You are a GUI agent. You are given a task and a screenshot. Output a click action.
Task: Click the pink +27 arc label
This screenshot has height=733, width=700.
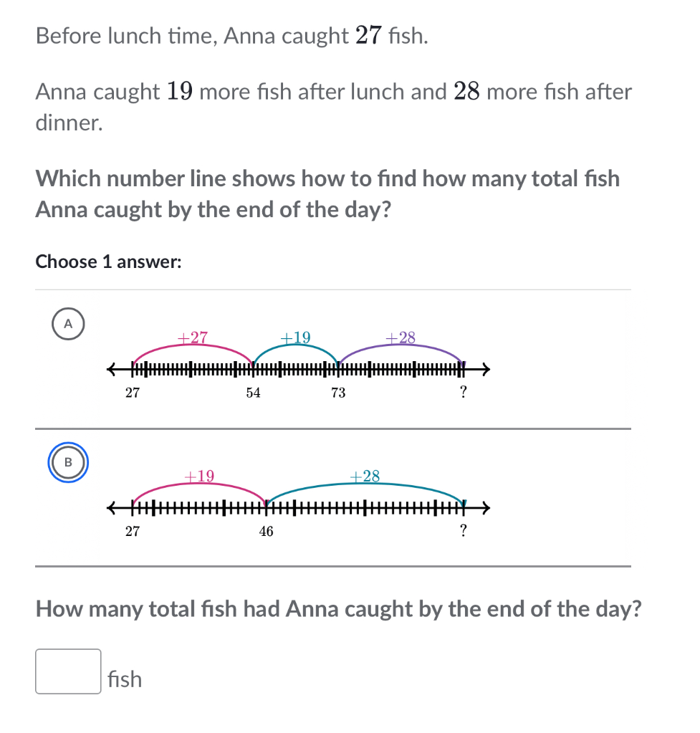click(x=193, y=337)
